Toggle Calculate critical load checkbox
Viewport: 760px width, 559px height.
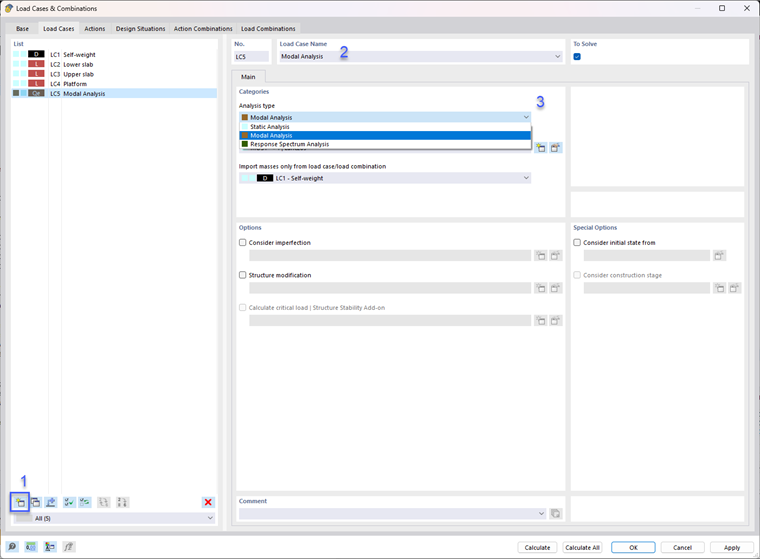(242, 307)
